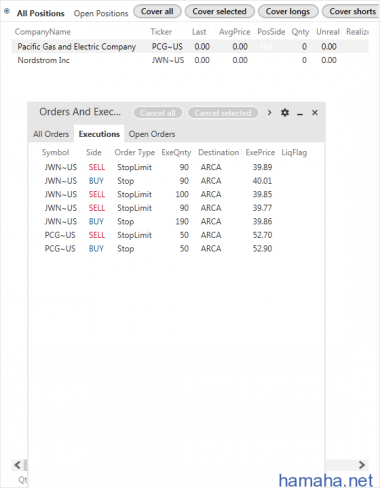
Task: Switch to Open Positions view
Action: [101, 13]
